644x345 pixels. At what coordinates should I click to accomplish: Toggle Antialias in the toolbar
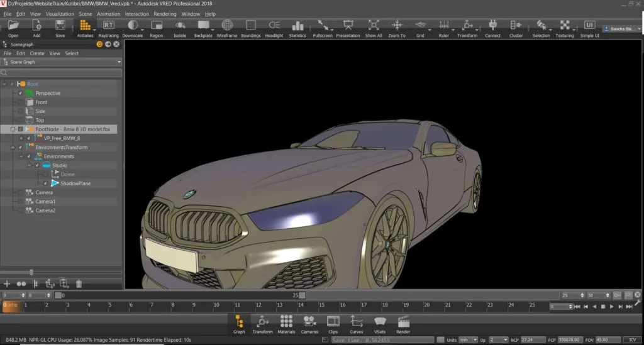84,25
